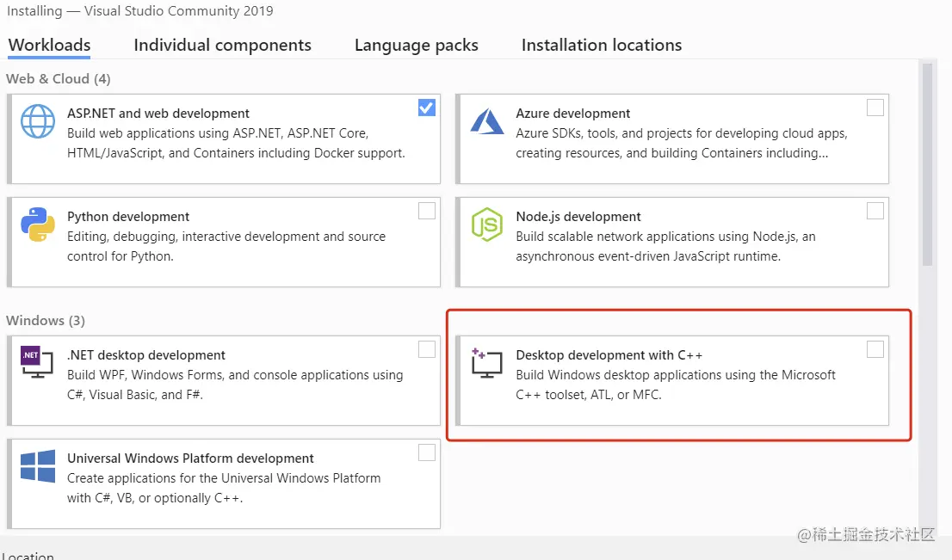The image size is (952, 560).
Task: Click the 'Web & Cloud (4)' section heading
Action: point(59,79)
